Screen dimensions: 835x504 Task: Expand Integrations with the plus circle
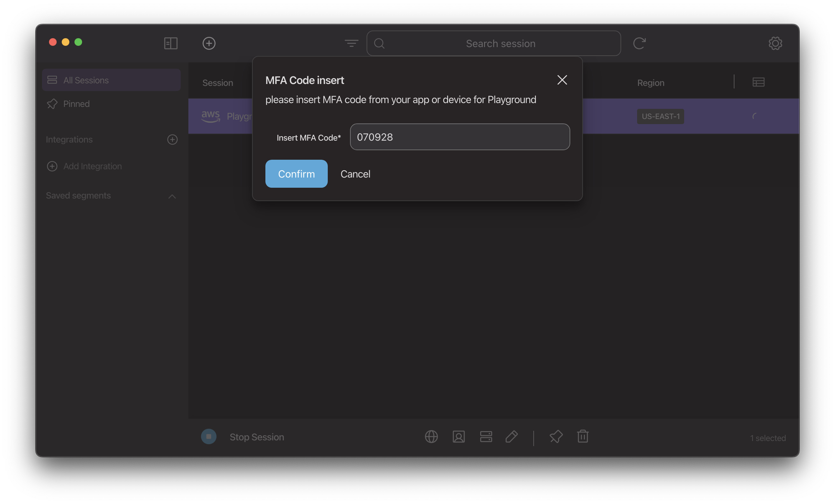pyautogui.click(x=172, y=139)
